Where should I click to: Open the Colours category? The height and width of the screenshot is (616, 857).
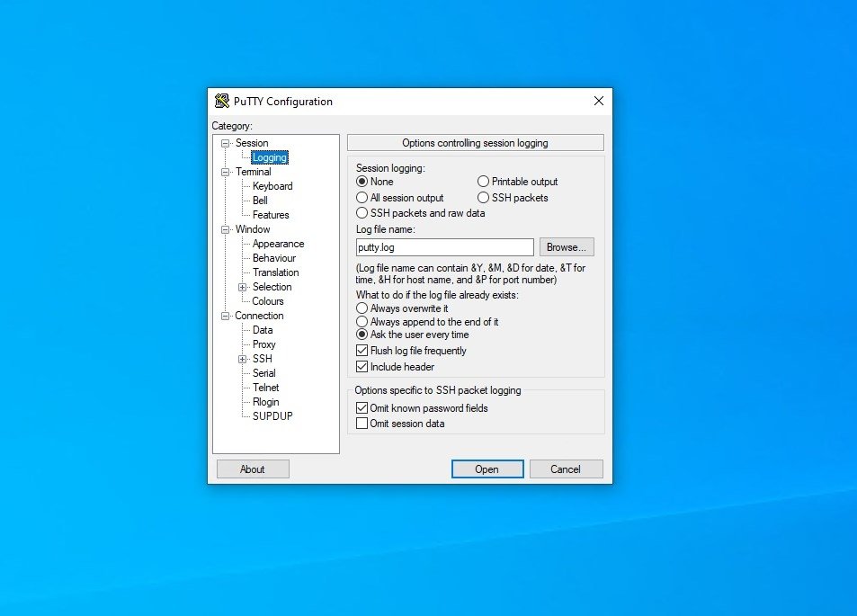[268, 301]
